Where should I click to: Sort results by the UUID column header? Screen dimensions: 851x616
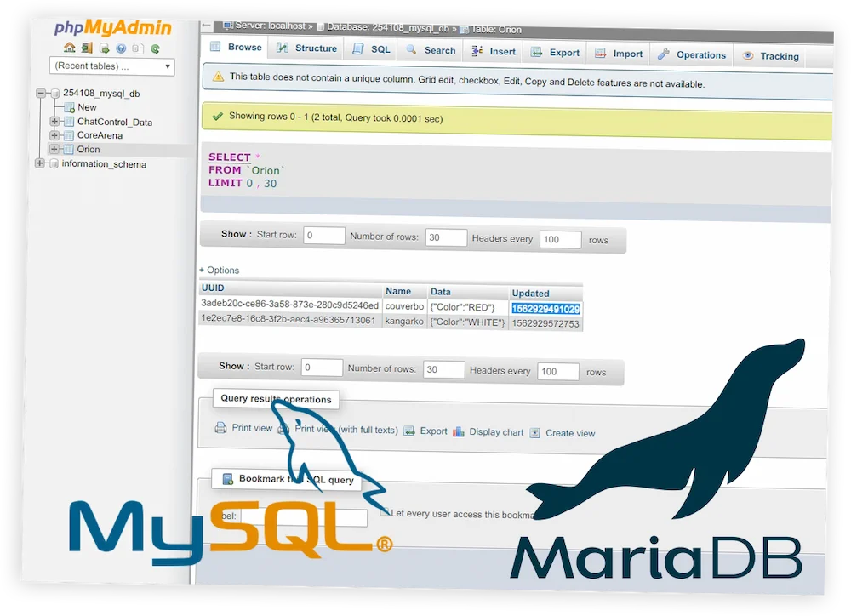coord(213,288)
